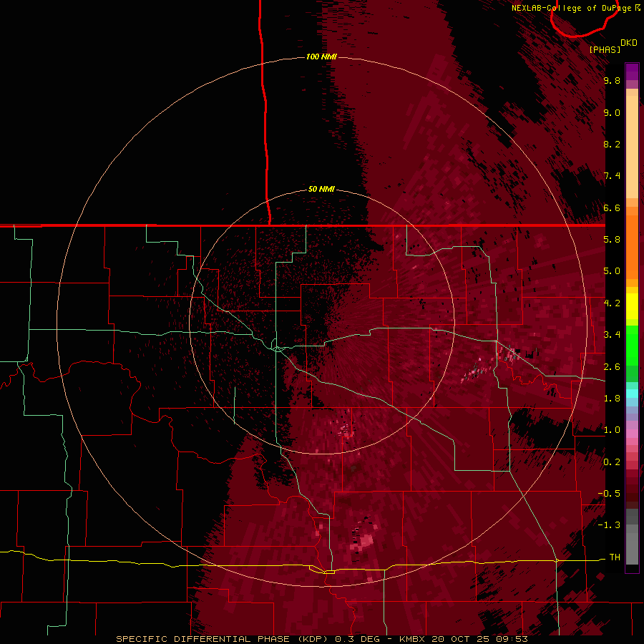Viewport: 644px width, 644px height.
Task: Click the 20 OCT 25 date text
Action: point(460,639)
